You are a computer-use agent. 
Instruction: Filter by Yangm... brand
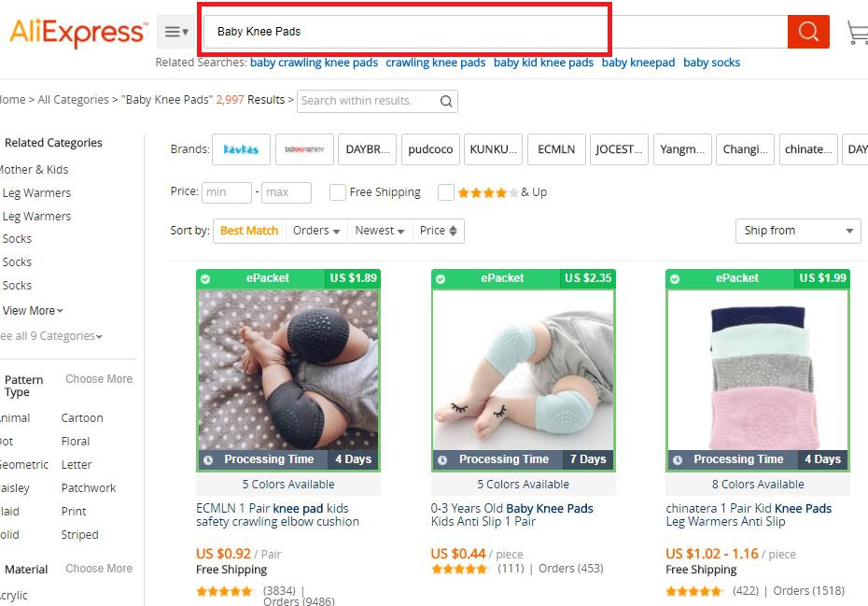682,149
